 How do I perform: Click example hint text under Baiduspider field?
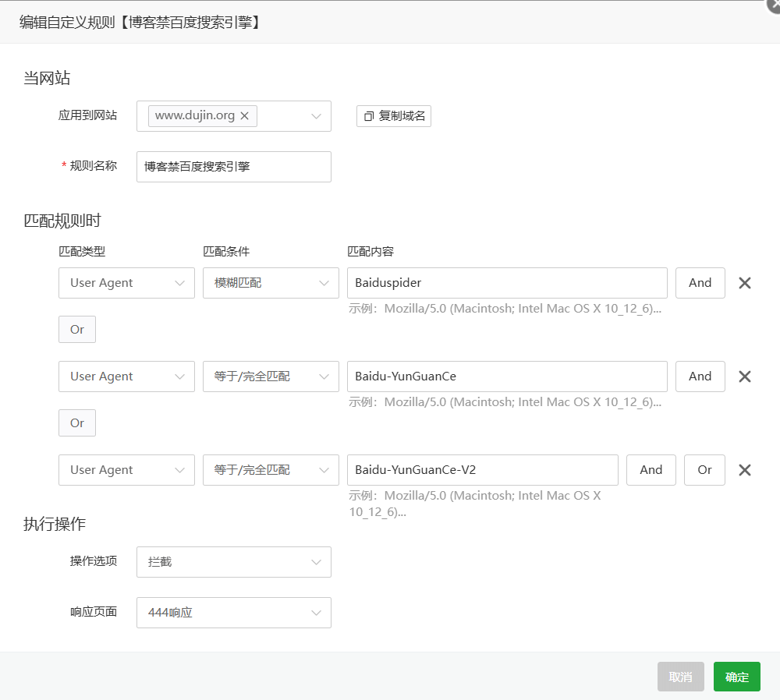pos(505,309)
